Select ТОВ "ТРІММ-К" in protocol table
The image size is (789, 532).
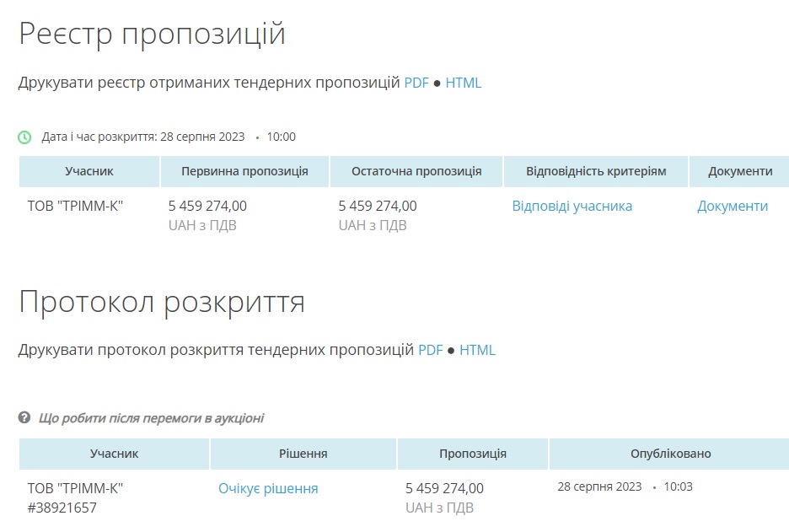pos(76,488)
